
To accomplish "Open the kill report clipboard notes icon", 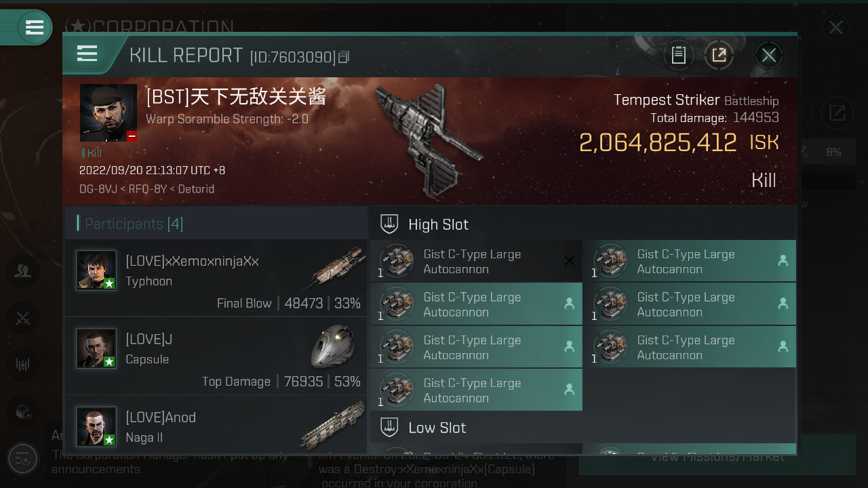I will click(x=678, y=55).
